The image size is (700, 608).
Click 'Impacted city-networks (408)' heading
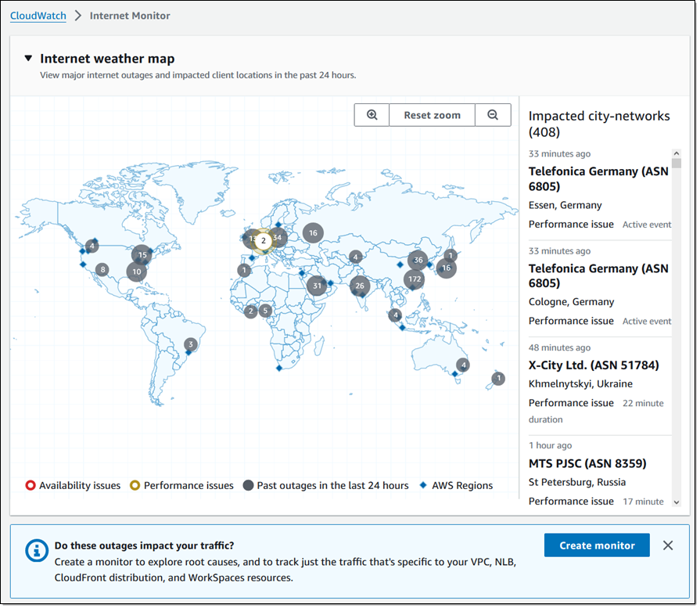click(x=601, y=124)
